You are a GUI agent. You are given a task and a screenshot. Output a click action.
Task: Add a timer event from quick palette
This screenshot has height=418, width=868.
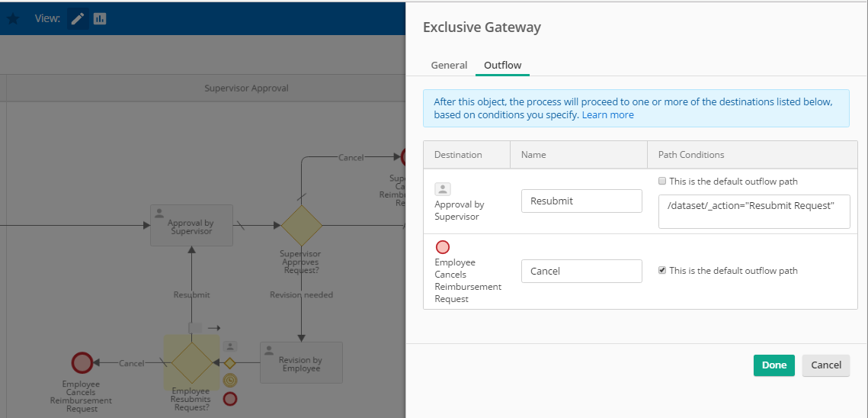click(229, 380)
